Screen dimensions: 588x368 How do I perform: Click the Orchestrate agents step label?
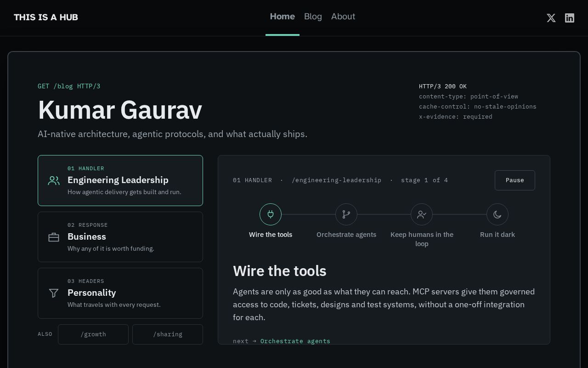tap(346, 235)
